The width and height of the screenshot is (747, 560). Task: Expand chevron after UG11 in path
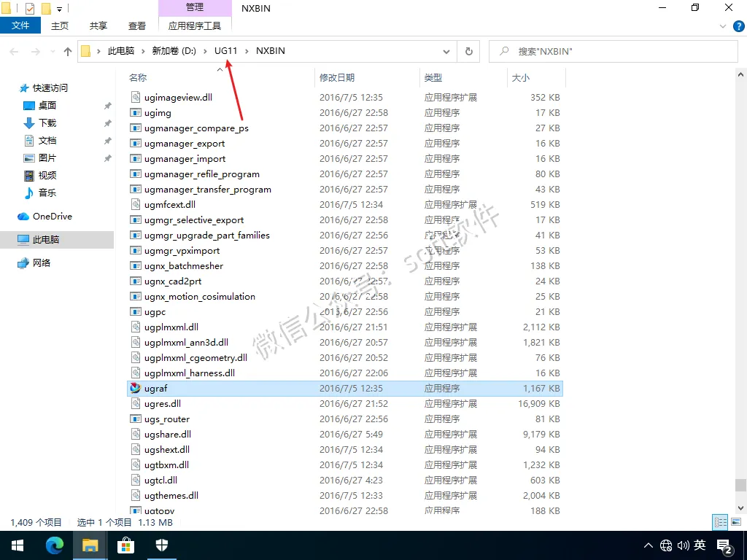click(x=247, y=51)
